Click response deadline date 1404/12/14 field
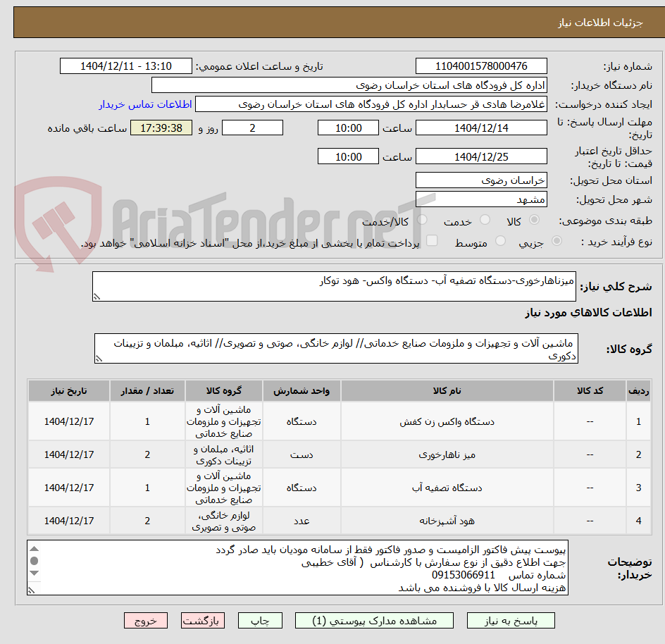 point(481,128)
